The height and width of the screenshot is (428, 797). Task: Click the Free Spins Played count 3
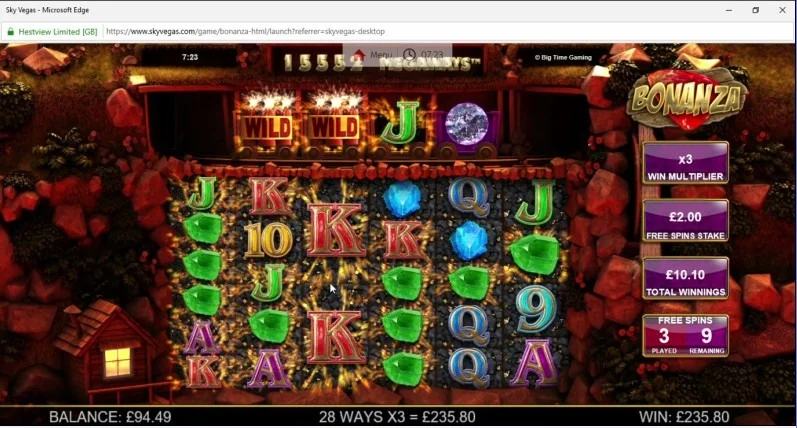point(664,336)
